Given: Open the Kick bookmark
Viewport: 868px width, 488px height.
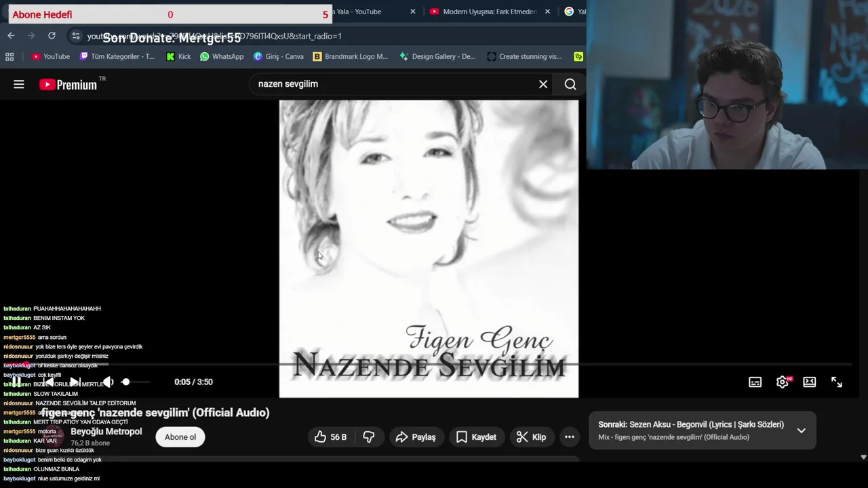Looking at the screenshot, I should [x=178, y=56].
